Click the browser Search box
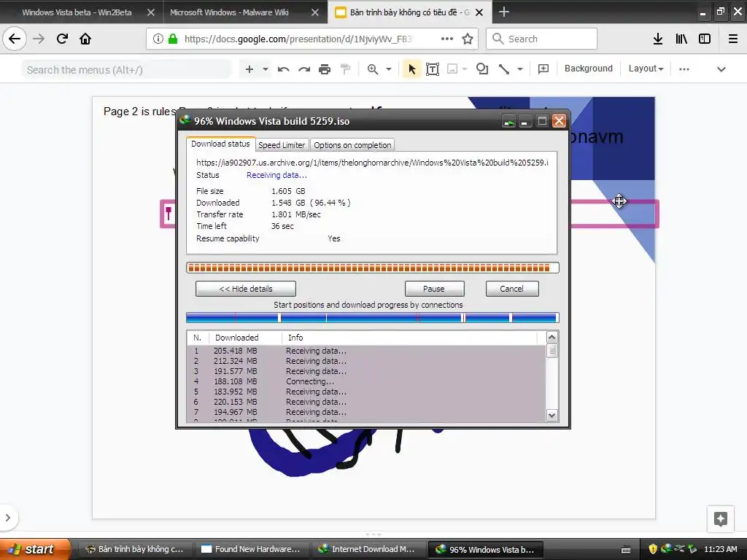 (x=542, y=39)
